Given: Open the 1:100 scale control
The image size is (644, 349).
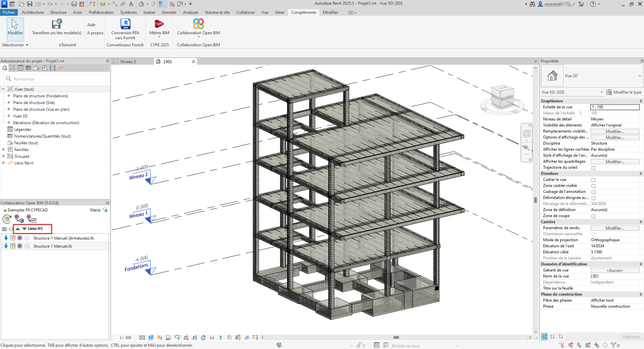Looking at the screenshot, I should click(125, 337).
